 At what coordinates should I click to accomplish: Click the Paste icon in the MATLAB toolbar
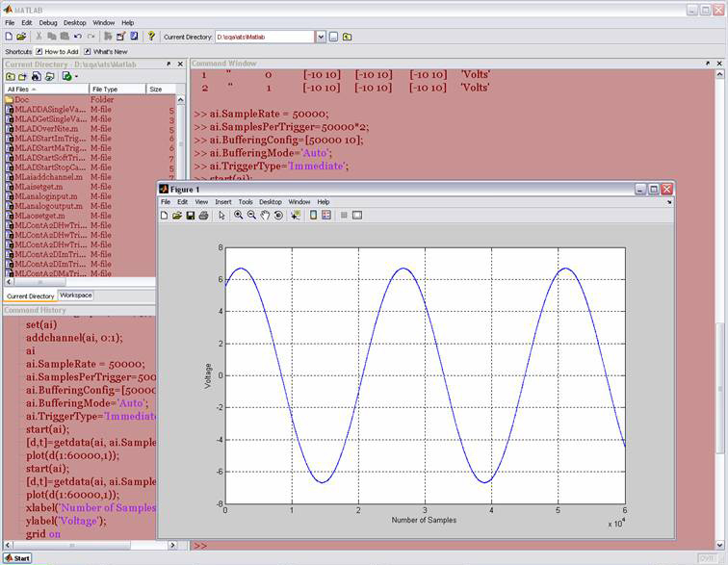tap(65, 37)
